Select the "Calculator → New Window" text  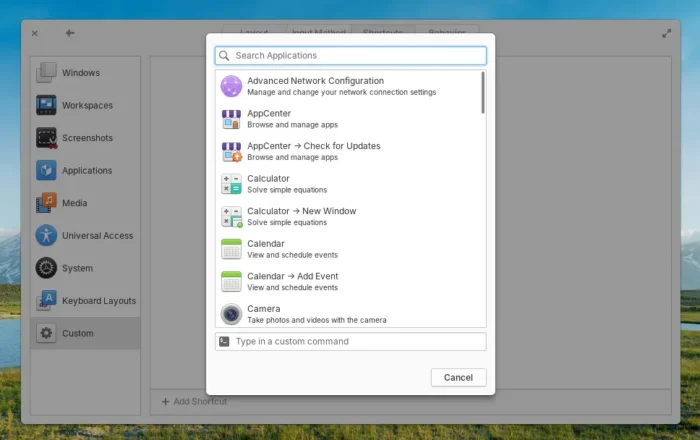click(302, 211)
